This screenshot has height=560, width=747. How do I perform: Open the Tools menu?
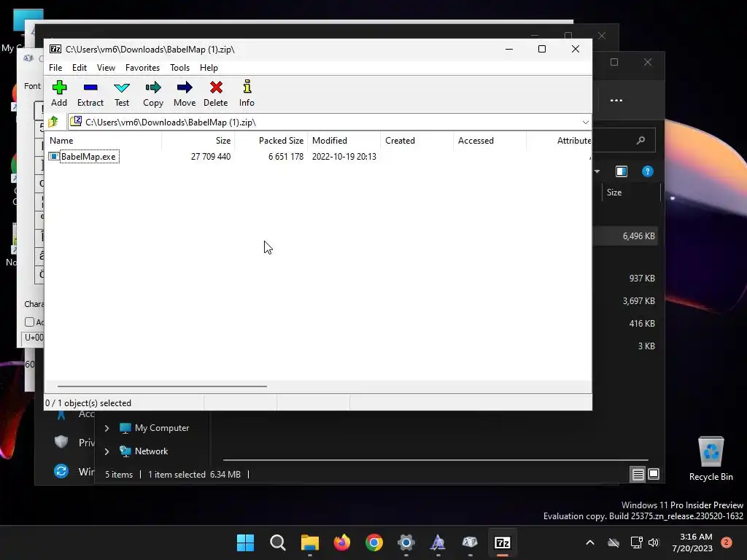(x=179, y=68)
